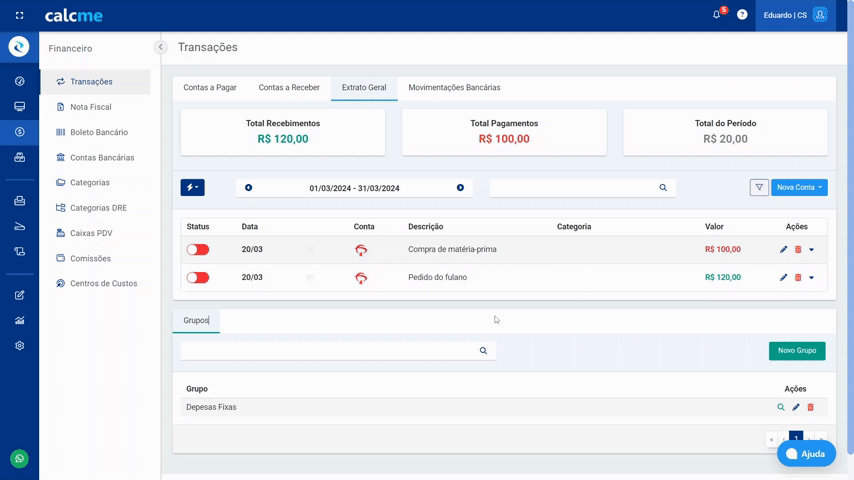Edit the Compra de matéria-prima transaction
The width and height of the screenshot is (854, 480).
[783, 249]
